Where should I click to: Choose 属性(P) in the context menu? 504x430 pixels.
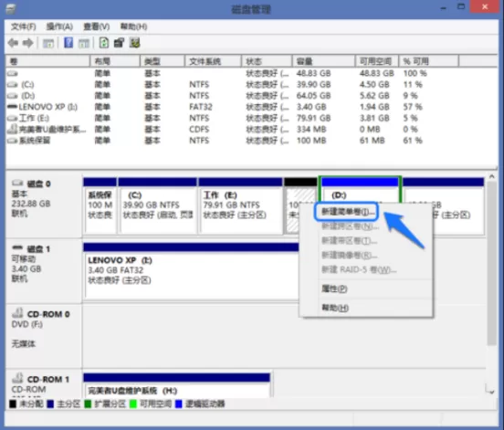point(334,288)
